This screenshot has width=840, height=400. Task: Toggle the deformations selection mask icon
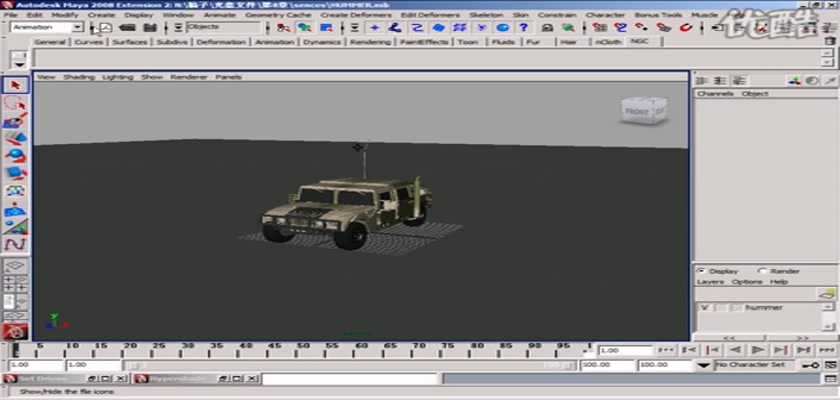click(460, 27)
